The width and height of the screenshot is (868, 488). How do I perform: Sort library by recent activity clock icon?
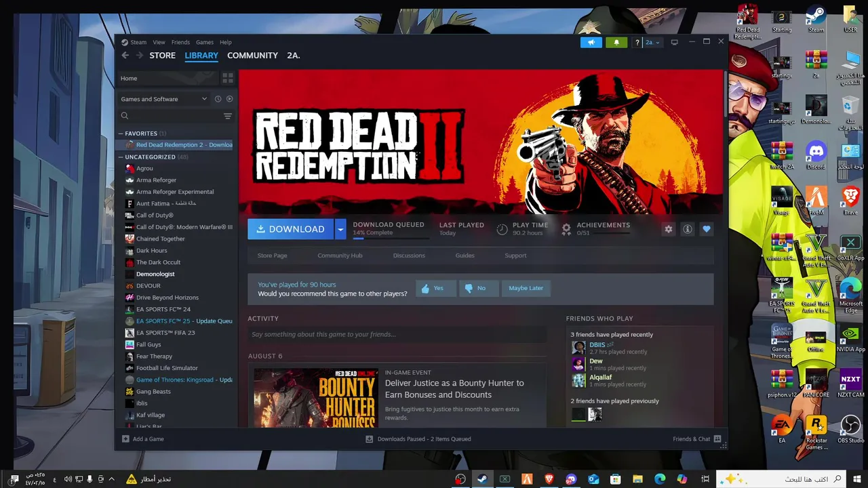(218, 99)
